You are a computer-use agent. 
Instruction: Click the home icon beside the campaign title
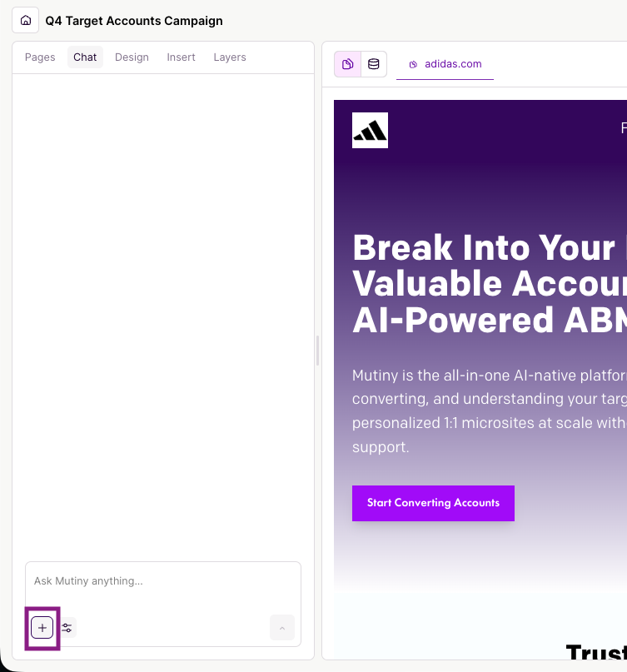tap(26, 21)
